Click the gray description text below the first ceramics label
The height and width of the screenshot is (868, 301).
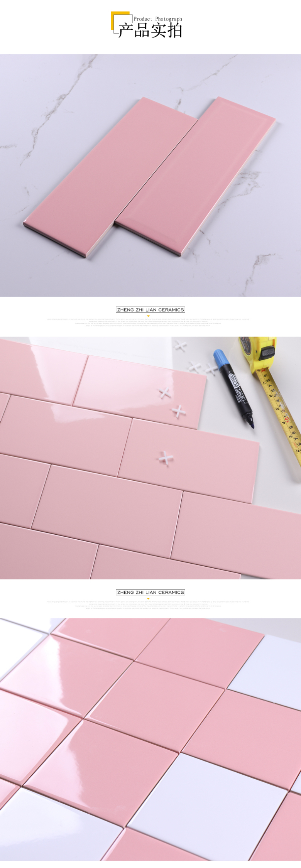148,323
